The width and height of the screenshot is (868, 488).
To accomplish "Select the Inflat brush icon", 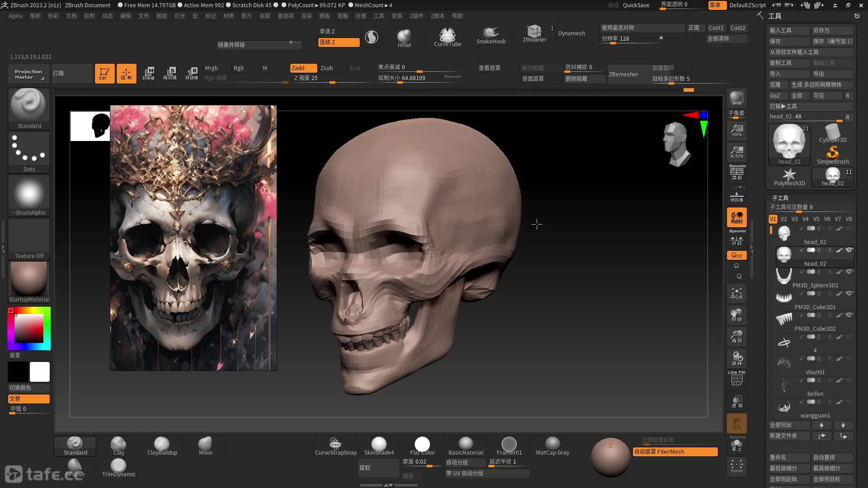I will tap(404, 38).
